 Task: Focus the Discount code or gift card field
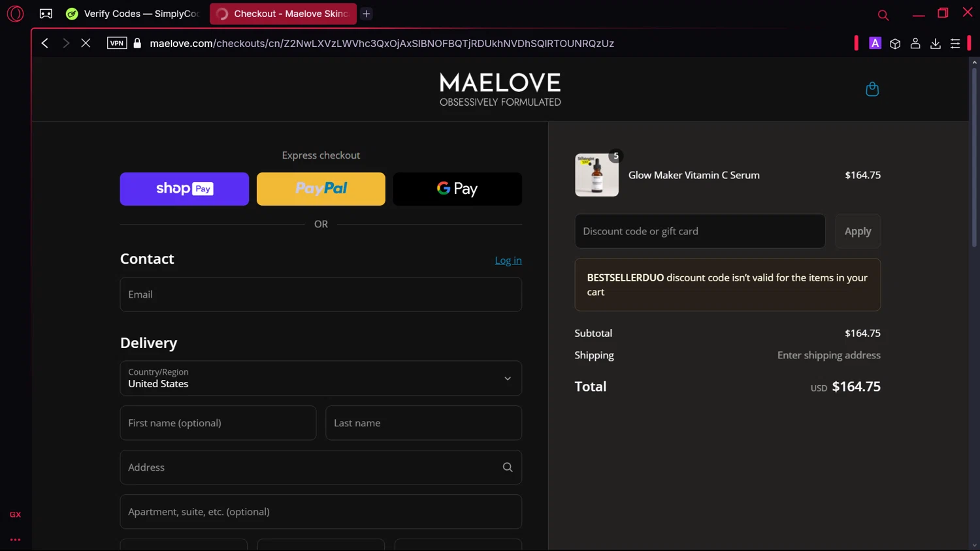point(700,231)
